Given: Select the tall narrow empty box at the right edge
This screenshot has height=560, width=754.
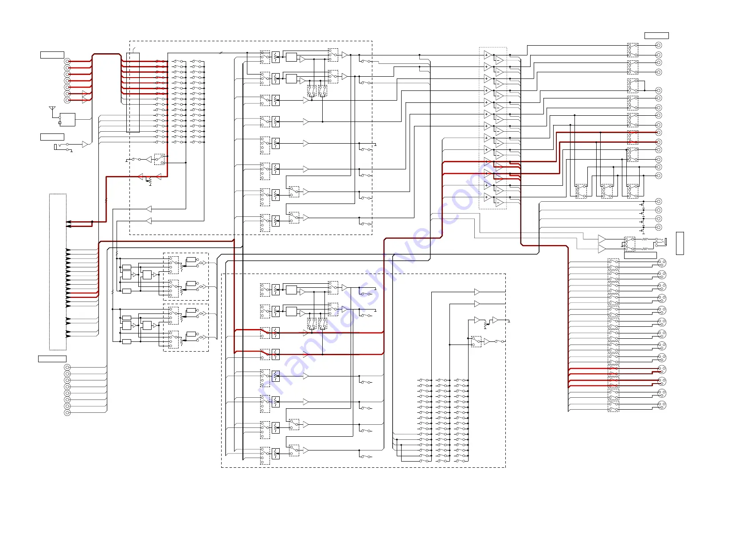Looking at the screenshot, I should [680, 243].
